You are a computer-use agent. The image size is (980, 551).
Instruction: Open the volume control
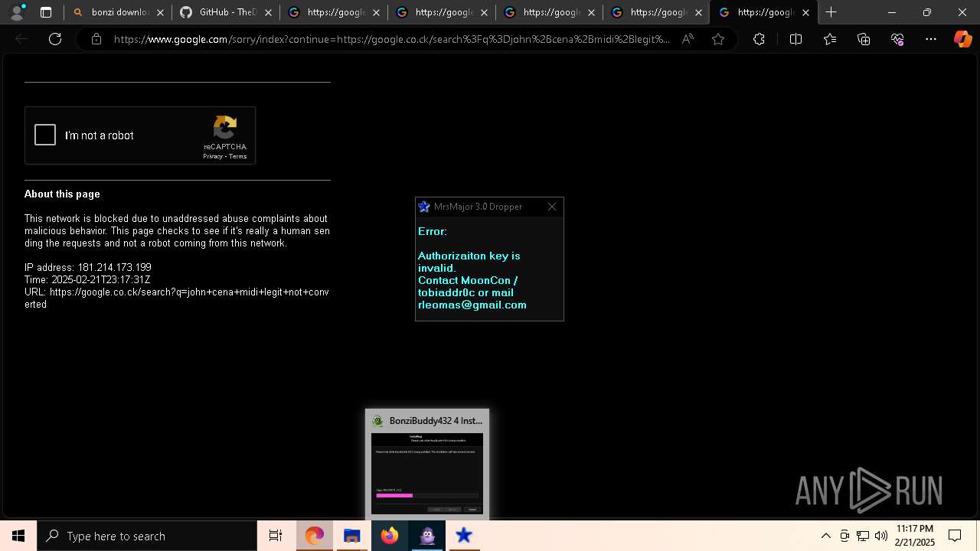tap(881, 536)
